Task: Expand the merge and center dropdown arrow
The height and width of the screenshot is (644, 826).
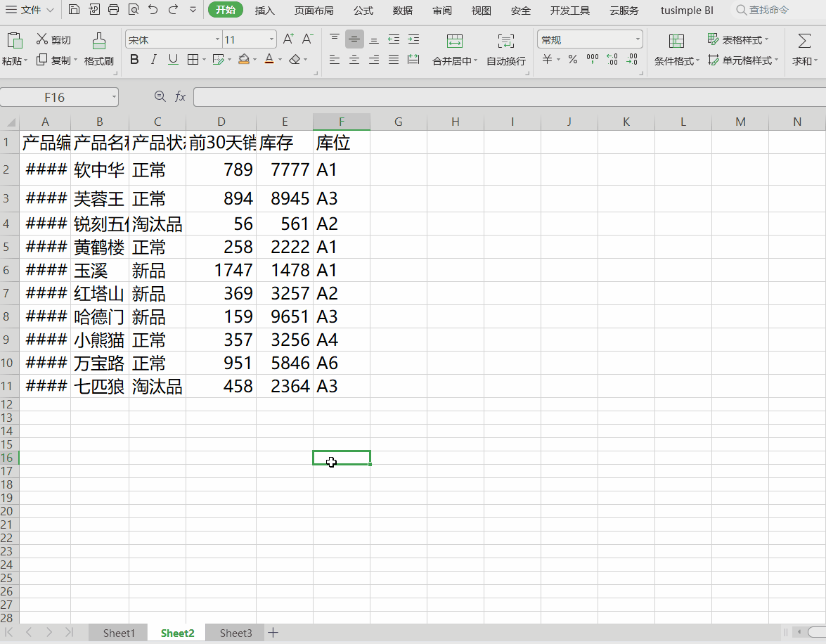Action: tap(475, 61)
